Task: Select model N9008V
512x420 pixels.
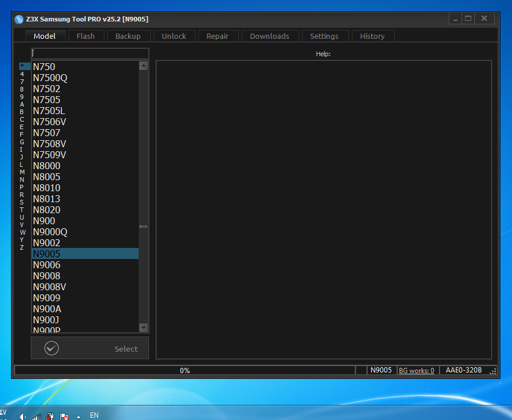Action: [85, 287]
